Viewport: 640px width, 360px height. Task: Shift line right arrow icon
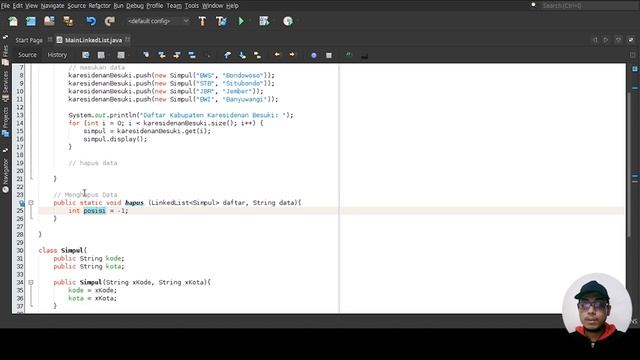pos(292,54)
